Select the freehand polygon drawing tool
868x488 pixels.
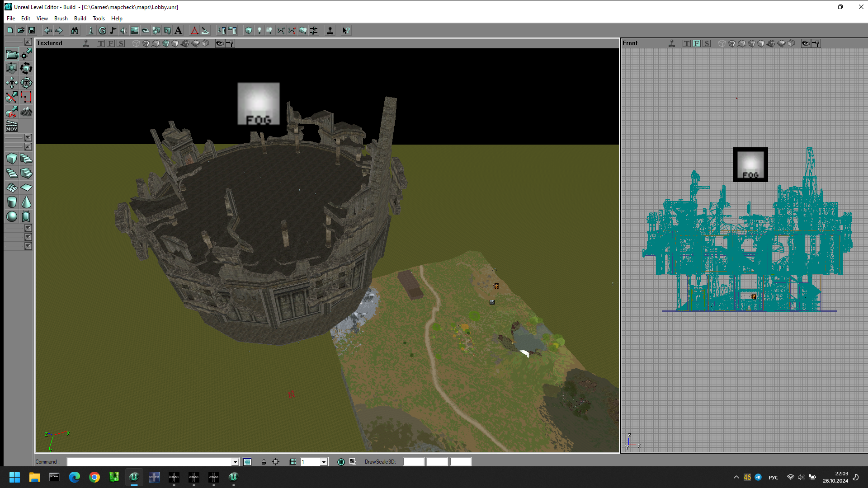point(26,97)
